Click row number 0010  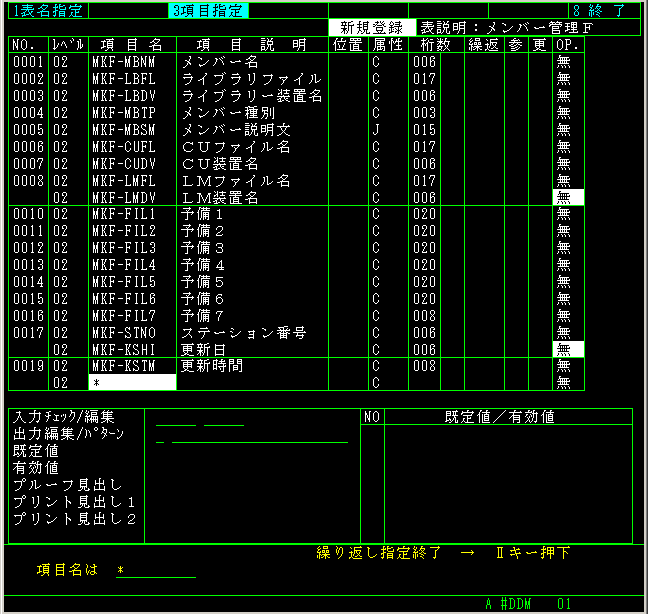(x=28, y=214)
